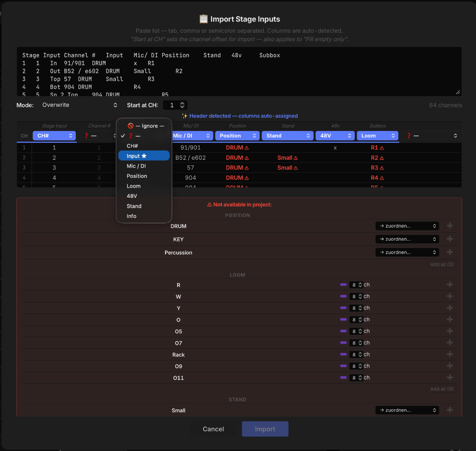Add loom O5 with its plus icon
Viewport: 476px width, 451px height.
tap(450, 331)
